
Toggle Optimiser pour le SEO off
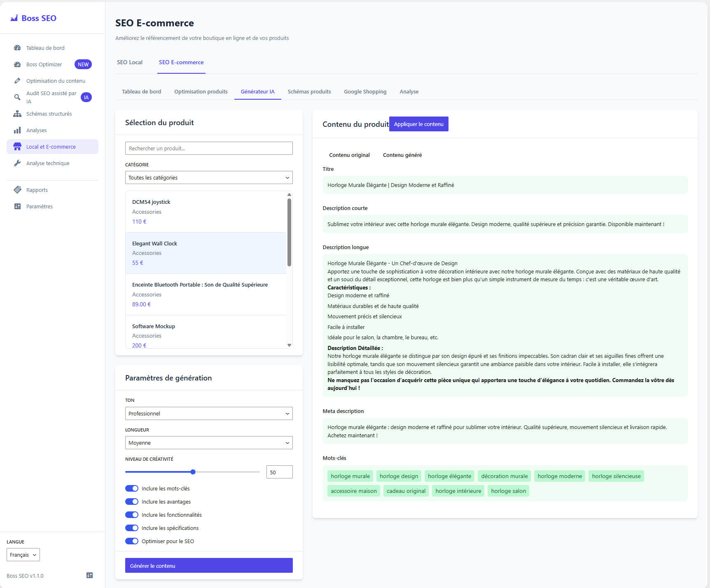(132, 541)
